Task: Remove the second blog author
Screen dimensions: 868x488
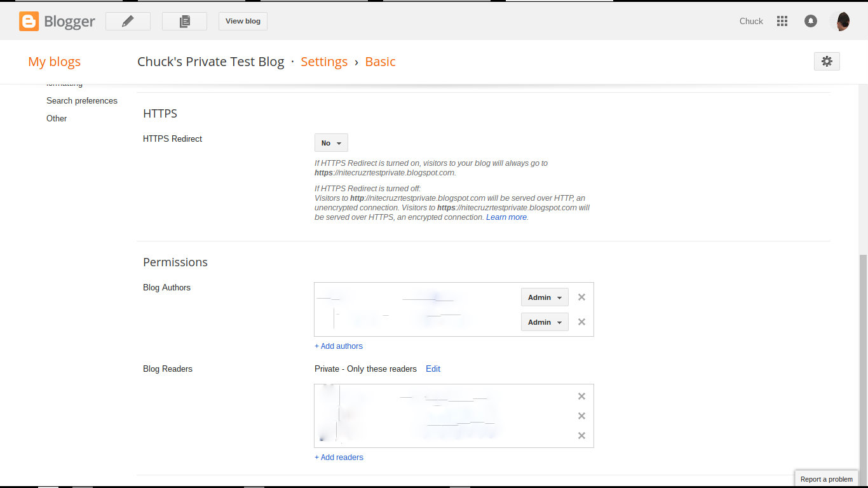Action: point(581,322)
